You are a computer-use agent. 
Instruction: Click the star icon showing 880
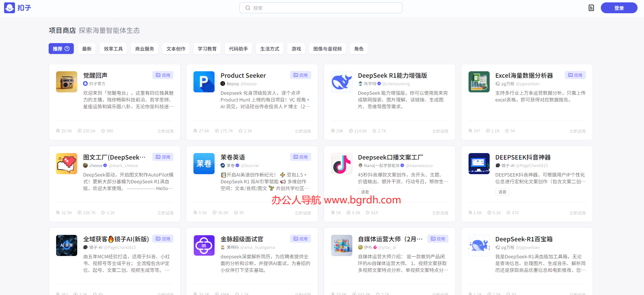click(x=103, y=131)
